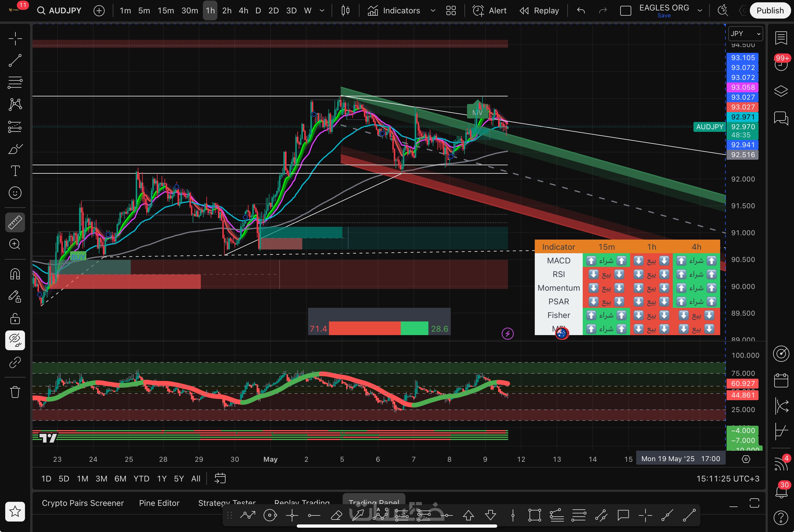Toggle the drawing sync link

pos(15,362)
